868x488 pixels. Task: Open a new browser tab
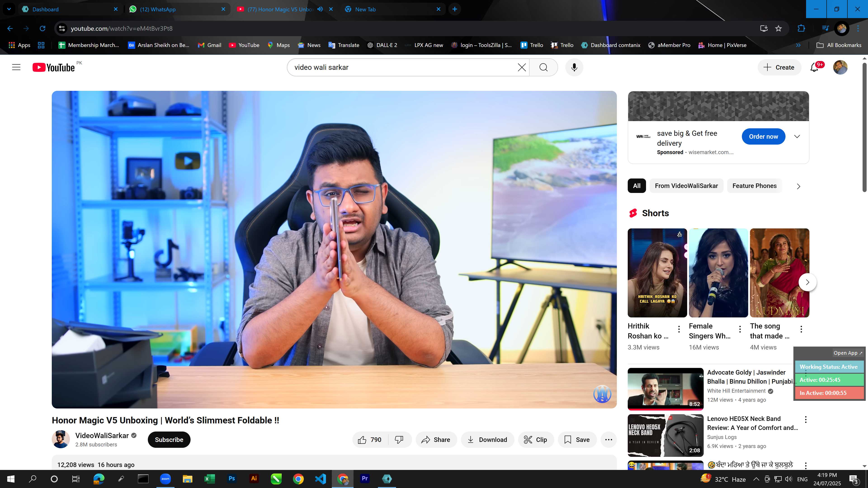[455, 9]
